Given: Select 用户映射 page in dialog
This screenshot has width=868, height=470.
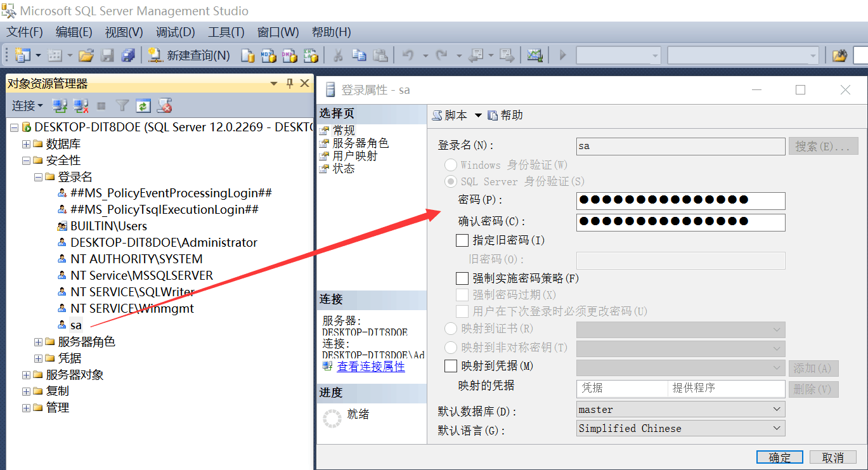Looking at the screenshot, I should pos(354,156).
